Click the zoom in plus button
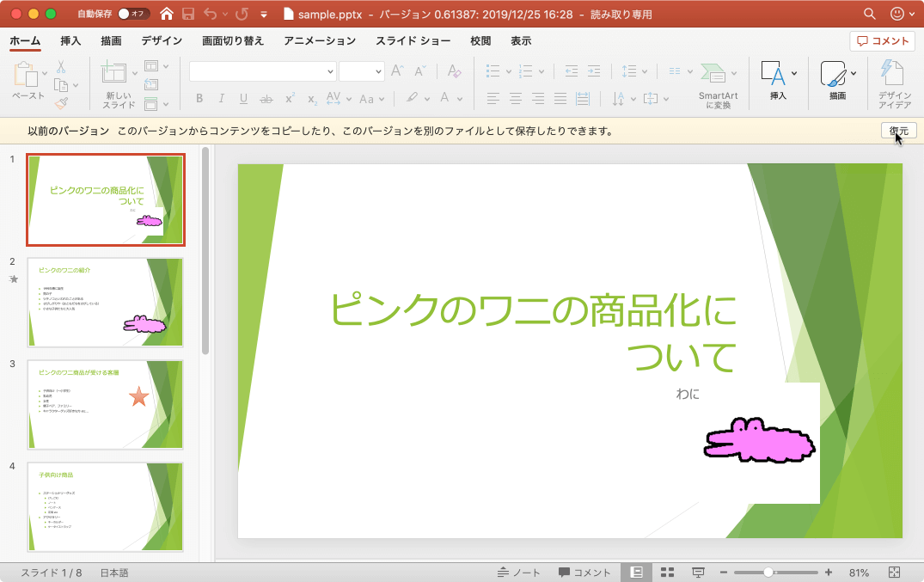 (828, 572)
